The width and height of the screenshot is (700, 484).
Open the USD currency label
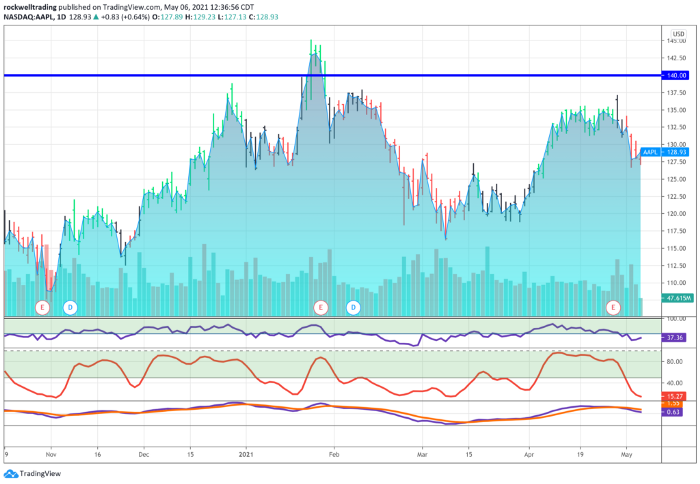click(x=678, y=34)
